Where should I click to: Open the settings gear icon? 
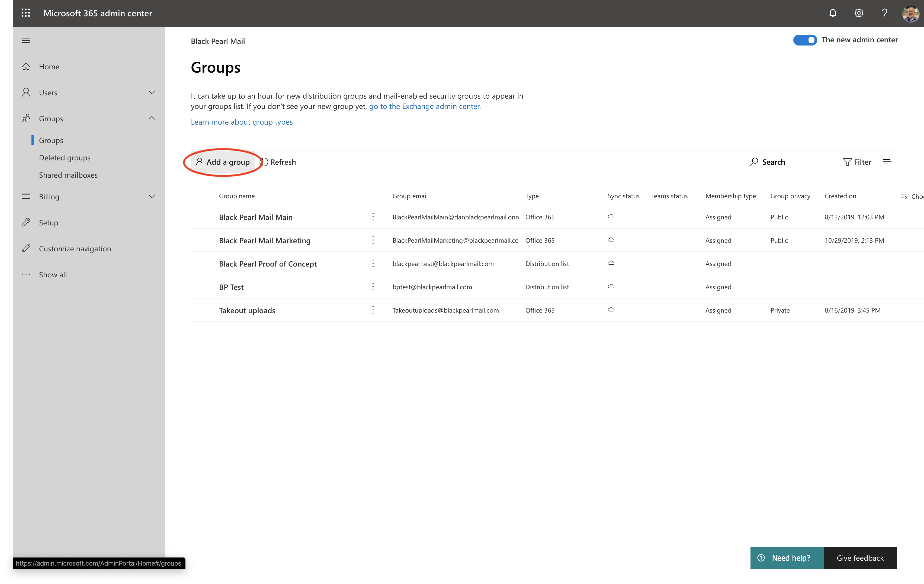pyautogui.click(x=858, y=13)
